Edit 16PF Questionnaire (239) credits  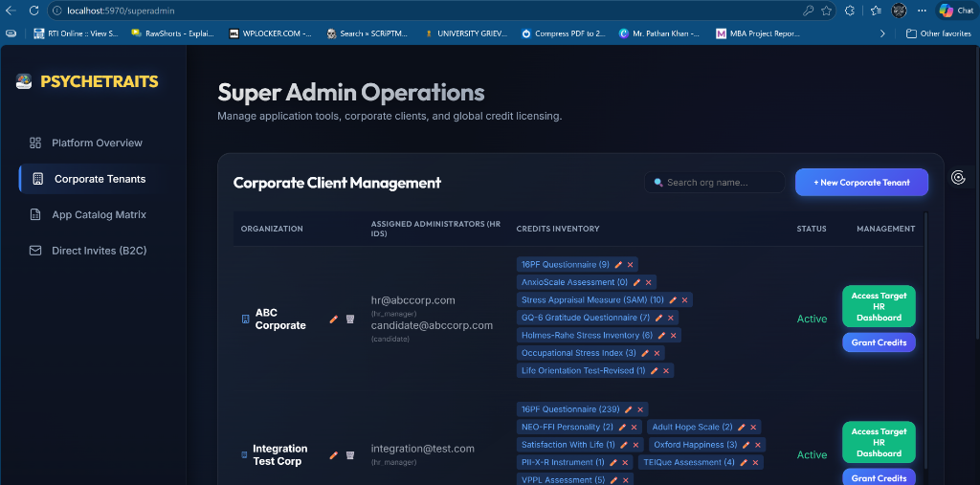628,409
